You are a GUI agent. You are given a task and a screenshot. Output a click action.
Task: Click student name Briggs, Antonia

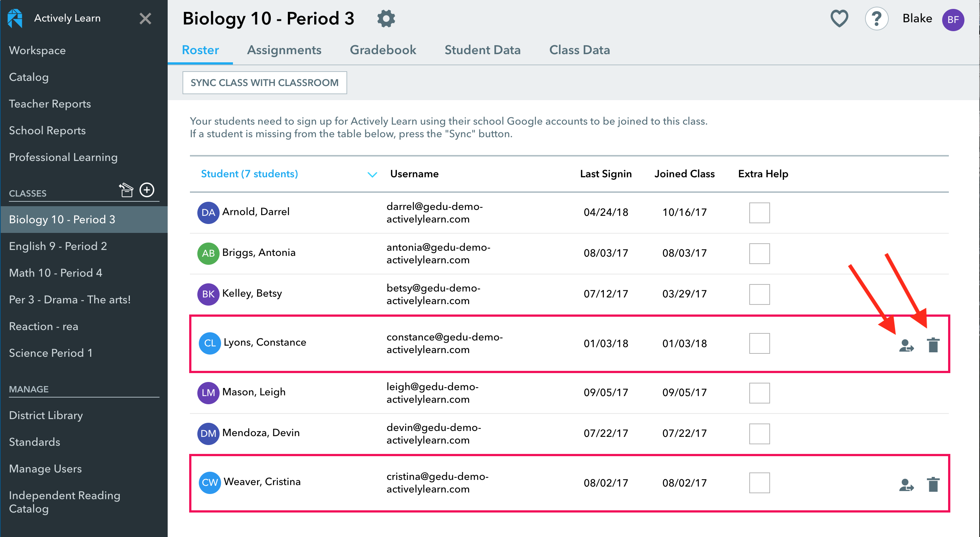point(259,252)
